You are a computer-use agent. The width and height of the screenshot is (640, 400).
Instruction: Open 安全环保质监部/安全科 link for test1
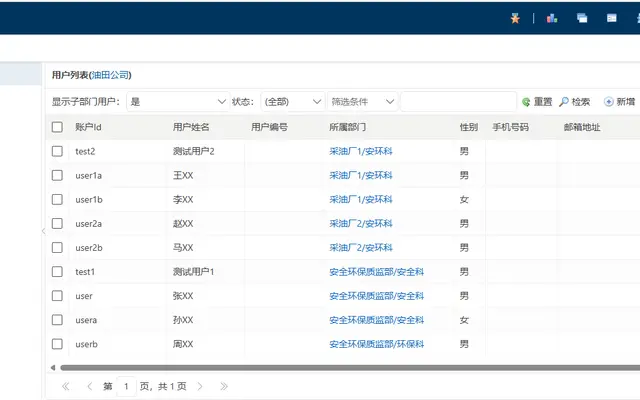[377, 272]
